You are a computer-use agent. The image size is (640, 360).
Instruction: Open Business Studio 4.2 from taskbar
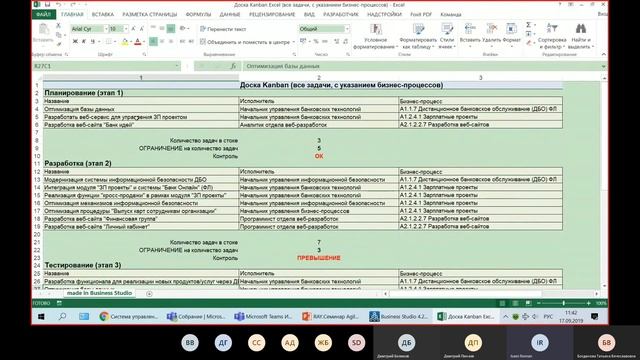(x=398, y=316)
